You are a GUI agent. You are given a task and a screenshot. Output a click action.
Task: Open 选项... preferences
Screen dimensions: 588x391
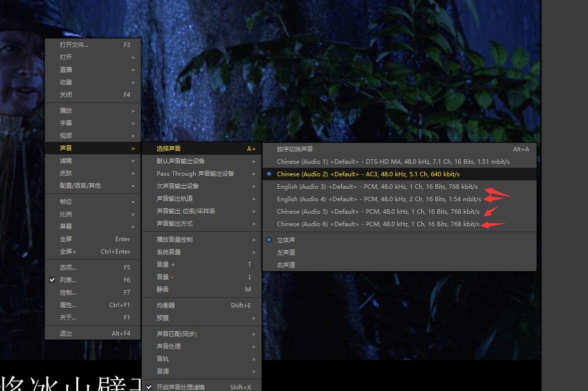tap(93, 267)
